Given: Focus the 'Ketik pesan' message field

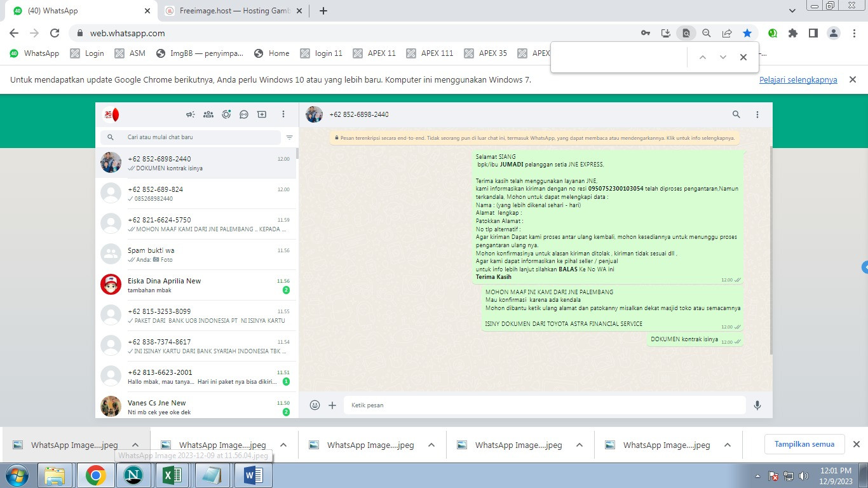Looking at the screenshot, I should [545, 405].
